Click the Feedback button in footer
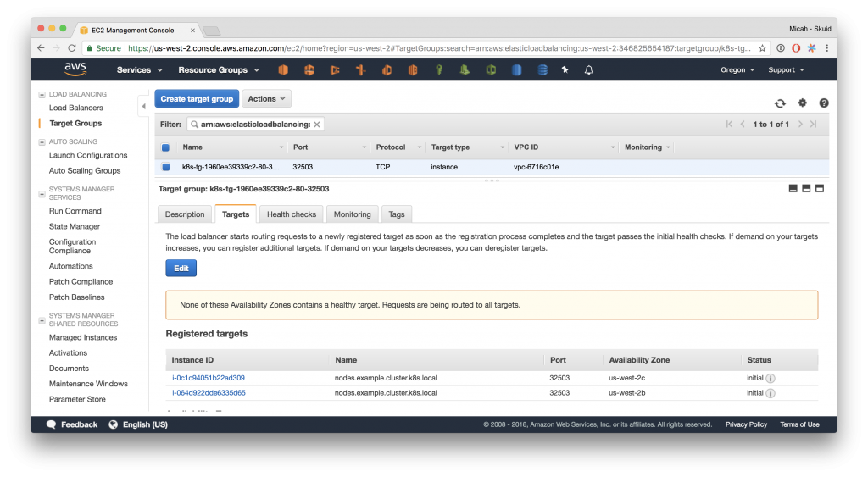Image resolution: width=868 pixels, height=477 pixels. point(73,424)
